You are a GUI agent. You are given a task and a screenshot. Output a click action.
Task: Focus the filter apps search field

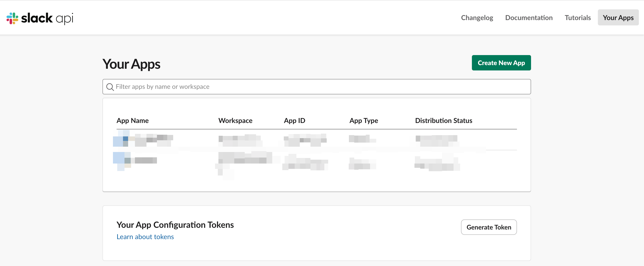316,87
